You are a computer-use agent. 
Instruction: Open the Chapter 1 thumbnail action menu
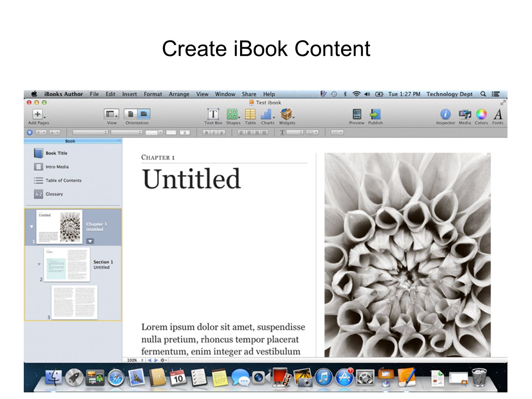tap(90, 241)
